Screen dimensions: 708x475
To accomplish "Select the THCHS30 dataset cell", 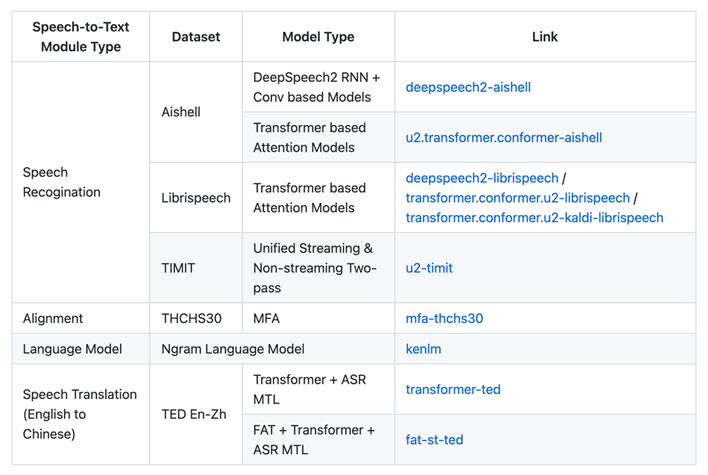I will (192, 318).
